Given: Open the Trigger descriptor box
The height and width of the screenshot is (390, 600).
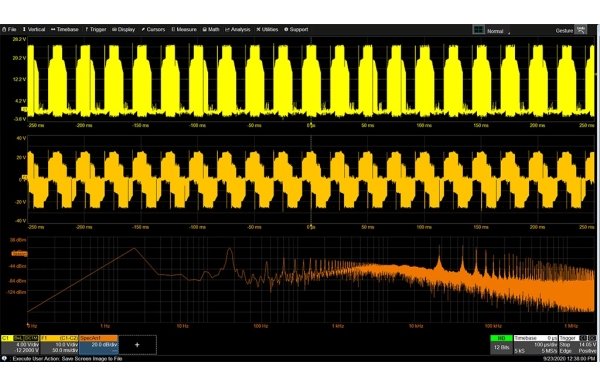Looking at the screenshot, I should click(x=578, y=344).
